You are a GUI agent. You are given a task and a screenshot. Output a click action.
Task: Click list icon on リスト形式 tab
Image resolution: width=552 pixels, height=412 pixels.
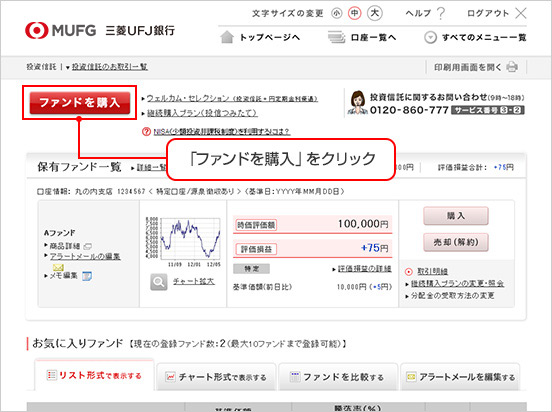pos(51,375)
